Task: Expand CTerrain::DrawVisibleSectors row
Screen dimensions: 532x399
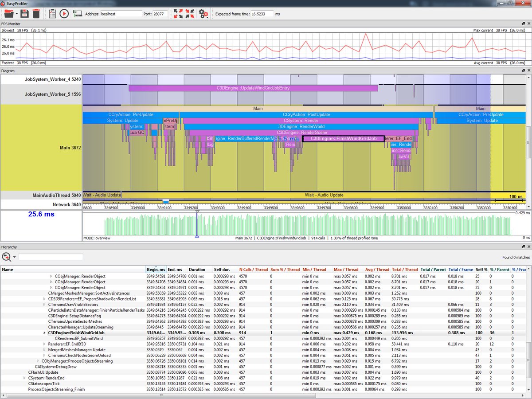Action: [x=44, y=305]
